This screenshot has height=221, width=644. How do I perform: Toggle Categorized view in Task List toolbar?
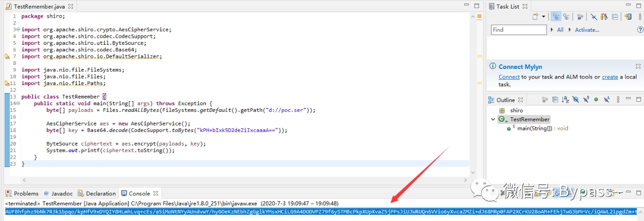tap(556, 17)
